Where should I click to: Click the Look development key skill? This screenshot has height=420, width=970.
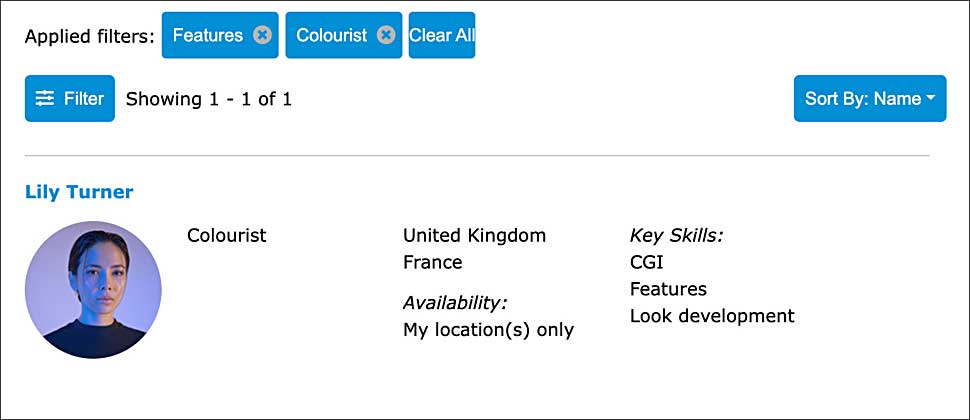tap(712, 317)
